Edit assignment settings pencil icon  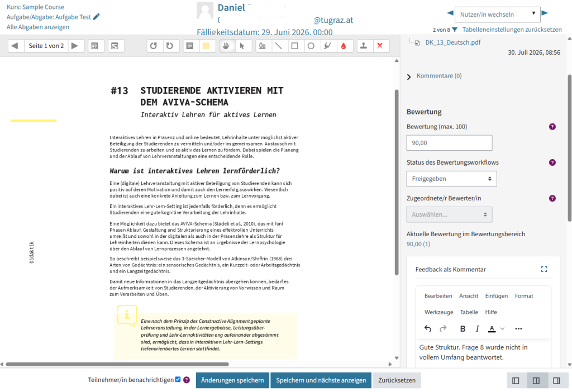tap(96, 17)
